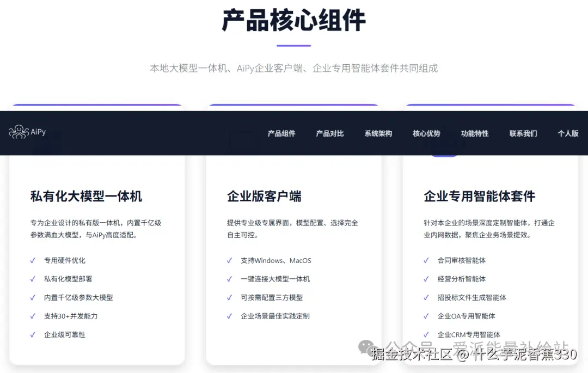Select 产品组件 in the navigation bar
The height and width of the screenshot is (373, 588).
tap(281, 133)
